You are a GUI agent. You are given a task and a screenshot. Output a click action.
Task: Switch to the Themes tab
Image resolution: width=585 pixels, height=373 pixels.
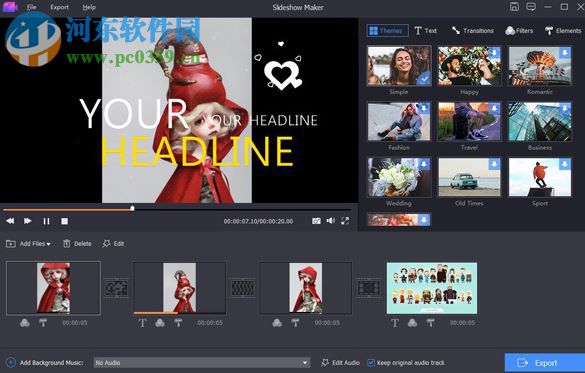[387, 31]
